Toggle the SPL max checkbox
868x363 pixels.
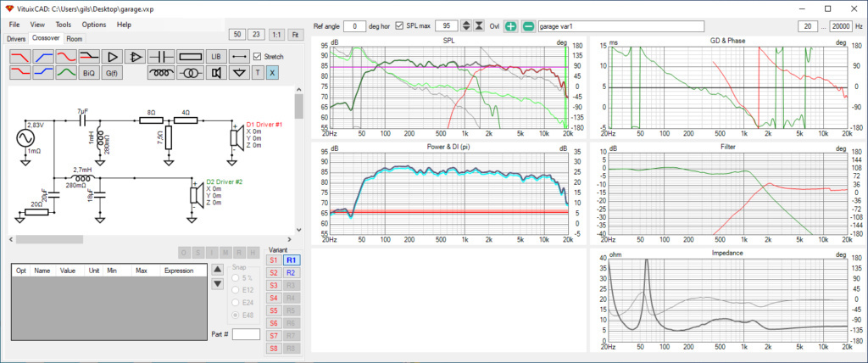point(399,26)
